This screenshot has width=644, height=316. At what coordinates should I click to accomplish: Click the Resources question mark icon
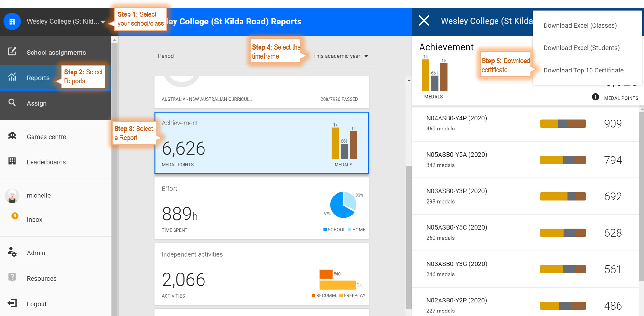click(12, 277)
